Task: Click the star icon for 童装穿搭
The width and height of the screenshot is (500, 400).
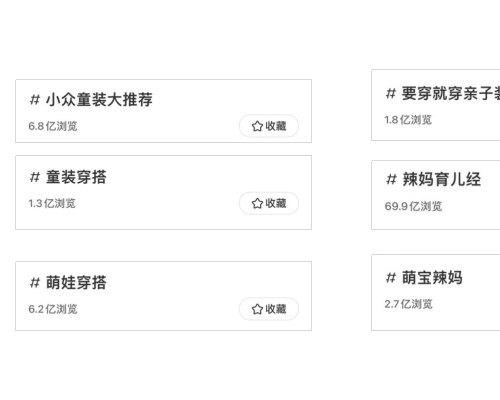Action: tap(257, 203)
